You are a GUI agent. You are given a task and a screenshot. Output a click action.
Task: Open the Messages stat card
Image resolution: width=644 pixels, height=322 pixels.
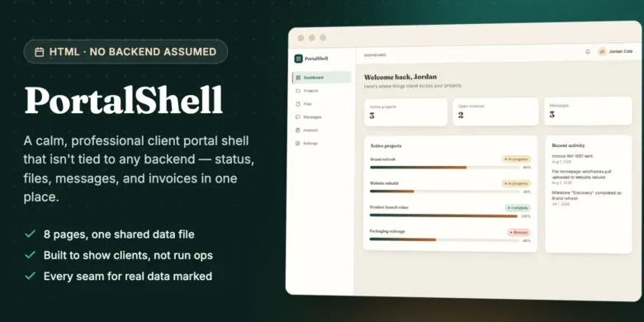pos(588,111)
